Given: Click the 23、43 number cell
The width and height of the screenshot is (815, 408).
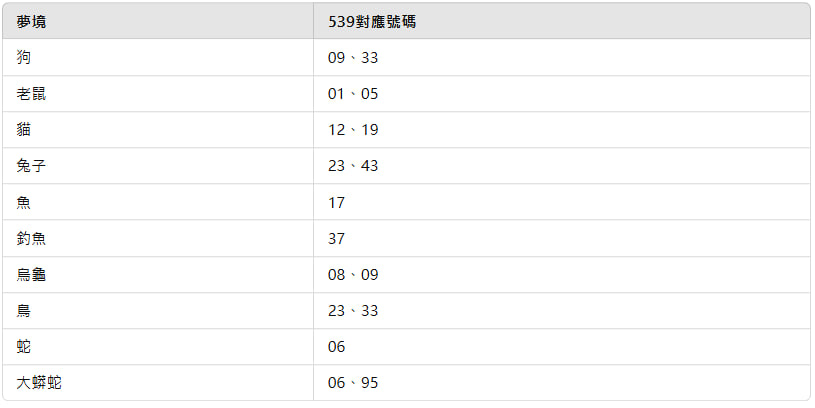Looking at the screenshot, I should (353, 166).
